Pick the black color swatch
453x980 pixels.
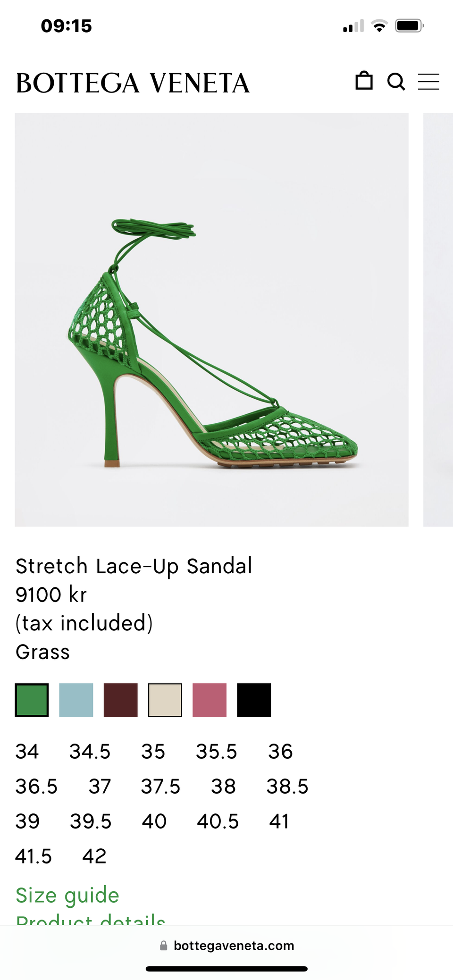254,700
